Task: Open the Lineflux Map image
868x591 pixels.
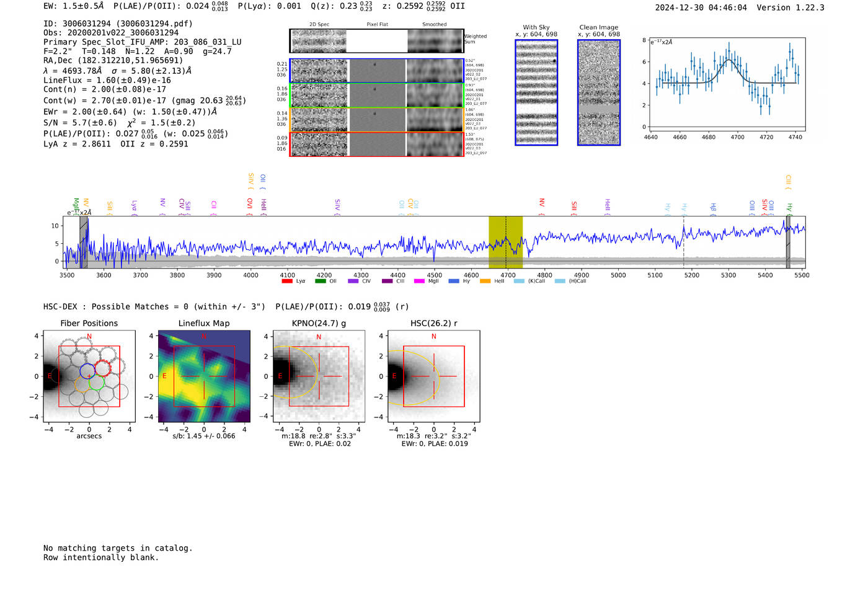Action: pos(204,376)
